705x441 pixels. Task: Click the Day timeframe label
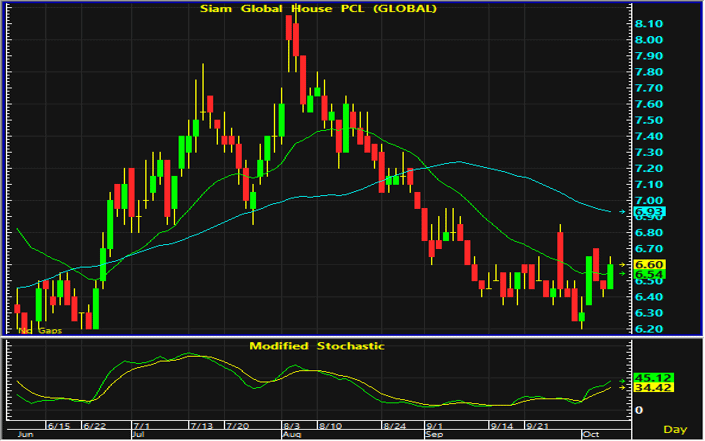tap(675, 429)
